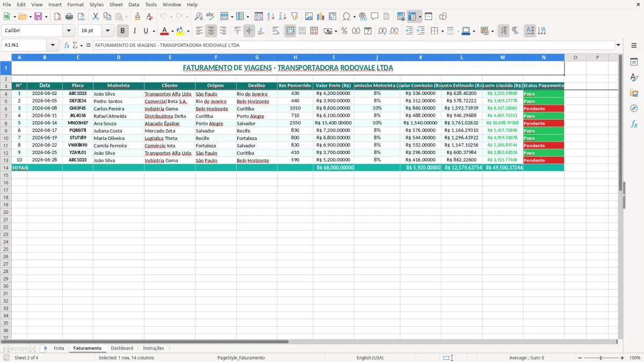Image resolution: width=644 pixels, height=362 pixels.
Task: Insert hyperlink icon
Action: point(363,17)
